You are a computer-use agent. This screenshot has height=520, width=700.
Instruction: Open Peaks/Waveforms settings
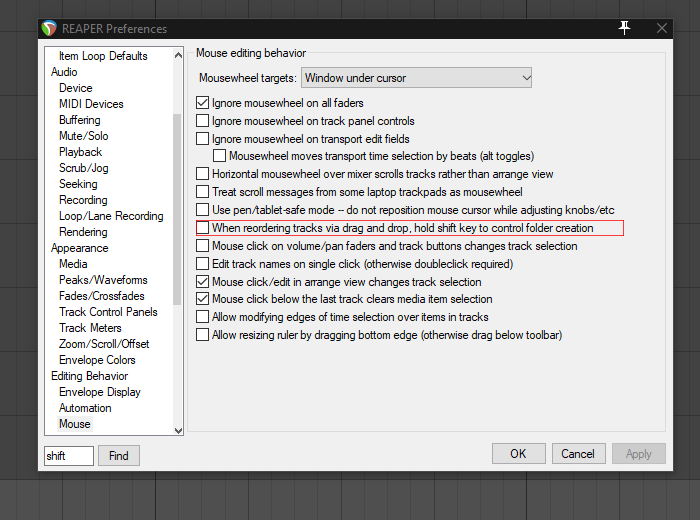[x=103, y=280]
